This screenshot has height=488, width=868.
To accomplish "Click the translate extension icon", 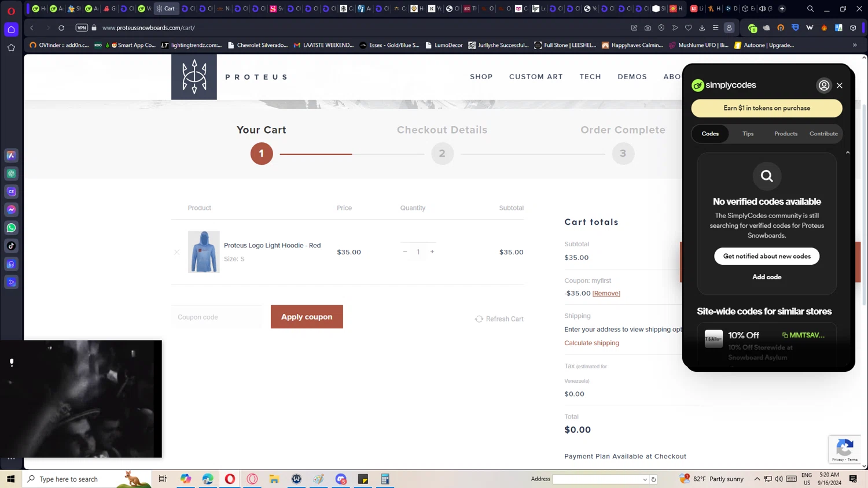I will [x=838, y=28].
